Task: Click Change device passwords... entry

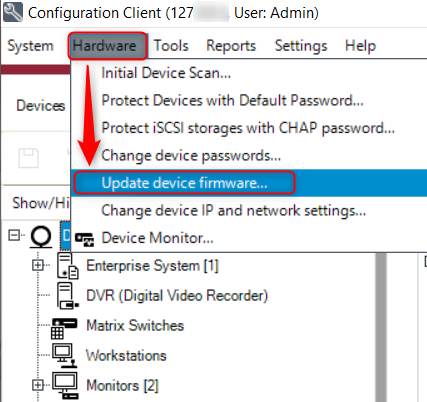Action: (191, 156)
